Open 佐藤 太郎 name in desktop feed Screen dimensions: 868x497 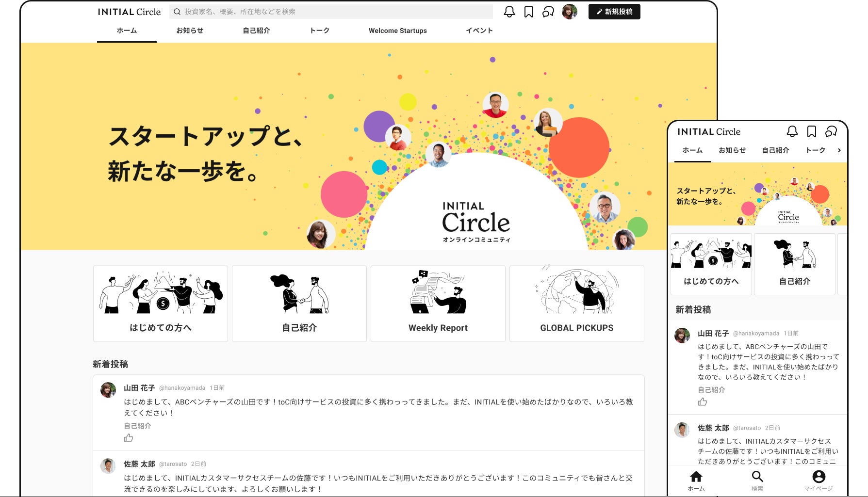(139, 464)
